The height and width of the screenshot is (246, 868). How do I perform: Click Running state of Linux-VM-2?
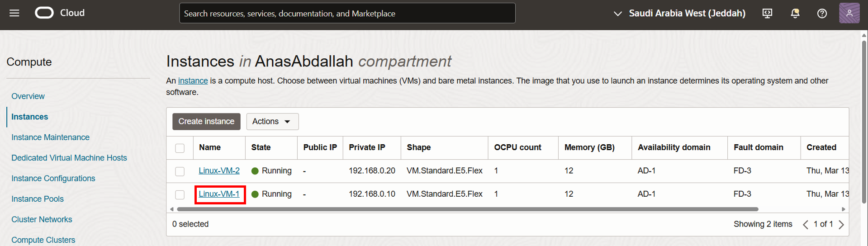[271, 171]
